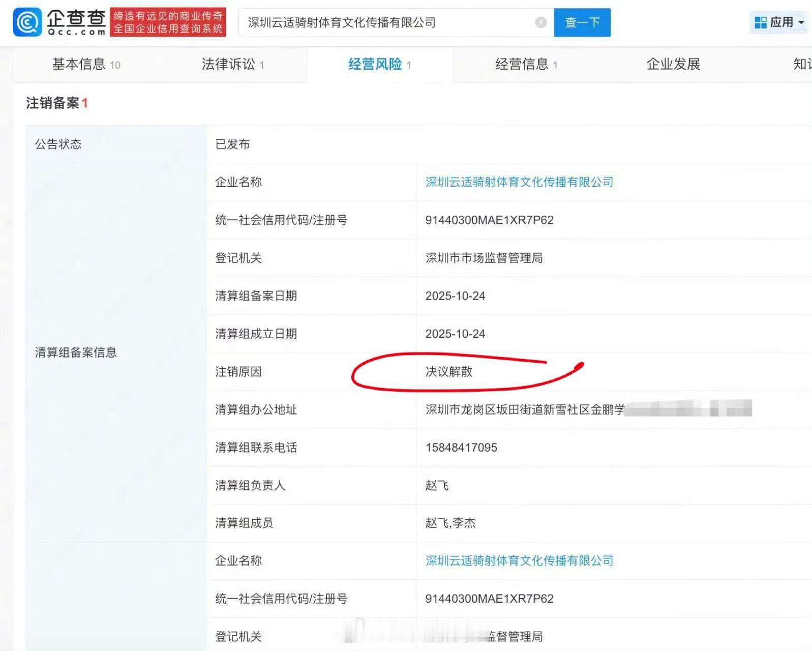Select 深圳市市场监督管理局 registry value
The height and width of the screenshot is (651, 812).
coord(484,258)
